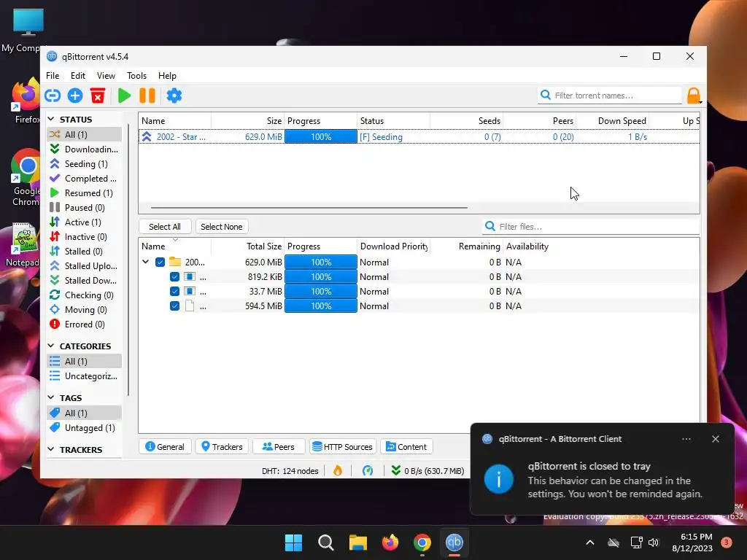Collapse the torrent folder tree row
747x560 pixels.
pos(146,262)
